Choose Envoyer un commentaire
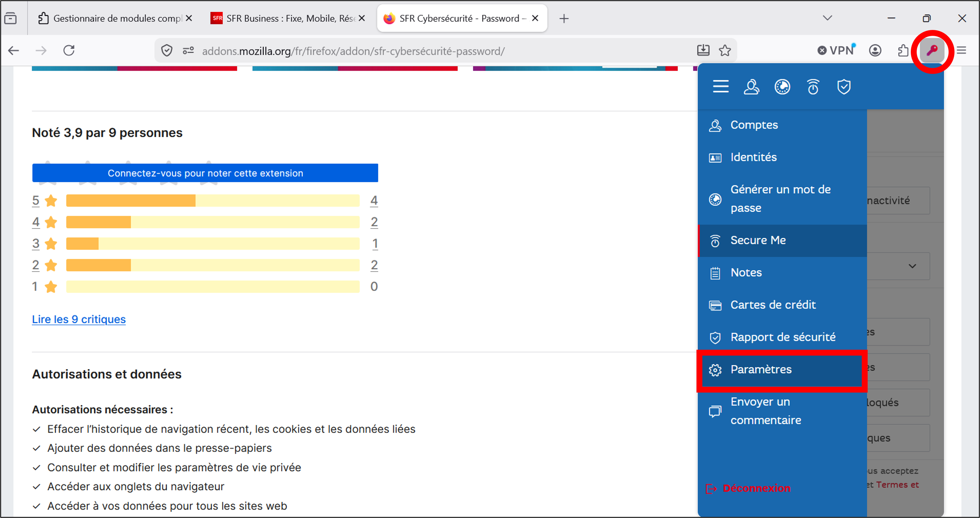This screenshot has height=518, width=980. pyautogui.click(x=782, y=411)
